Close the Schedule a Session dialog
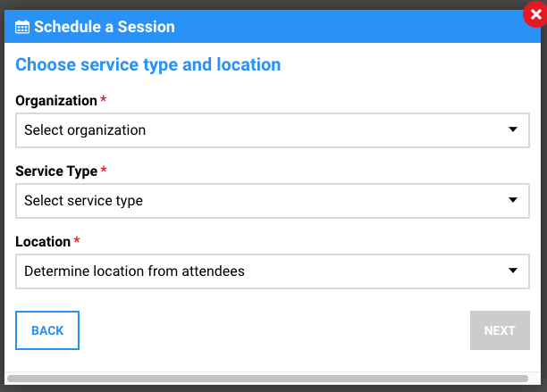 tap(535, 14)
